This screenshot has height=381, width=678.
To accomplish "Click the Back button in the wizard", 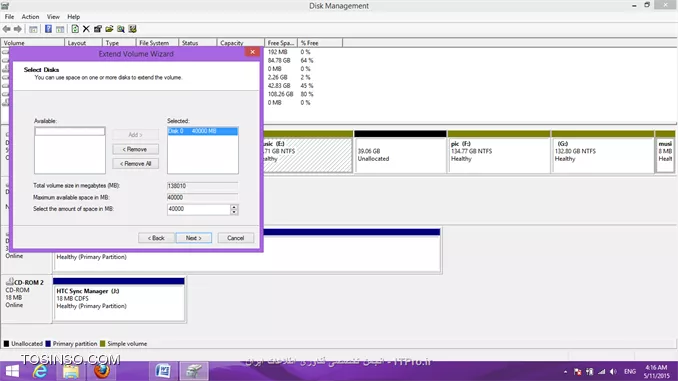I will pos(156,238).
